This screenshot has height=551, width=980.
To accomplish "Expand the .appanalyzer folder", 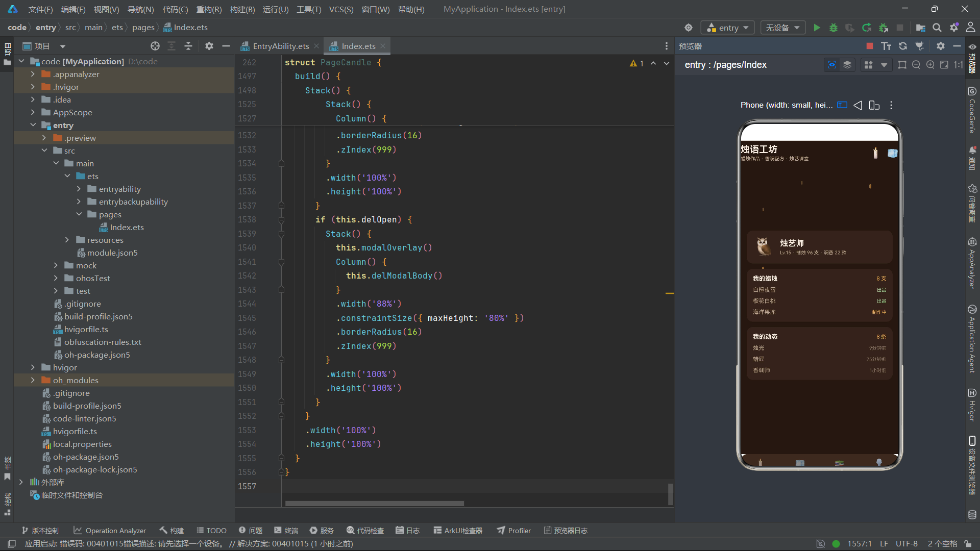I will 33,74.
